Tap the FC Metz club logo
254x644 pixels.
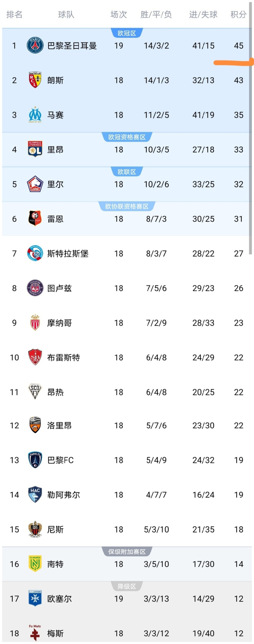point(35,633)
